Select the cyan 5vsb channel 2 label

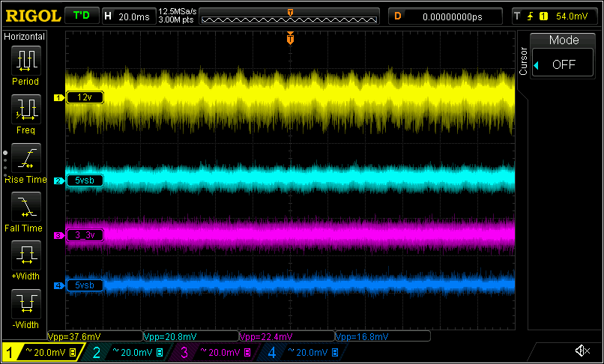[85, 181]
